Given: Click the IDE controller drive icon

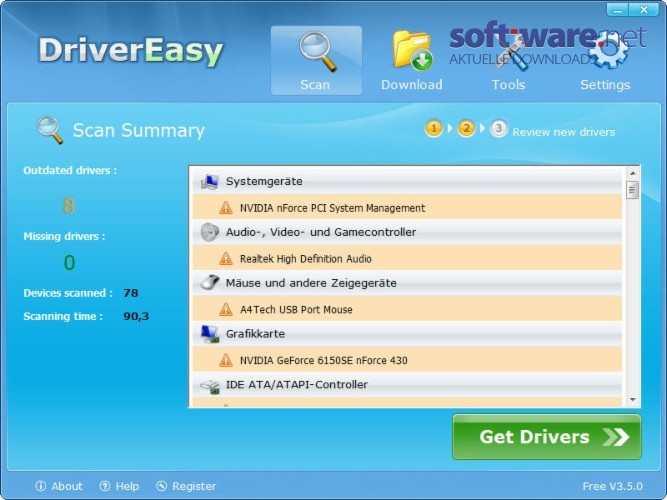Looking at the screenshot, I should (210, 386).
